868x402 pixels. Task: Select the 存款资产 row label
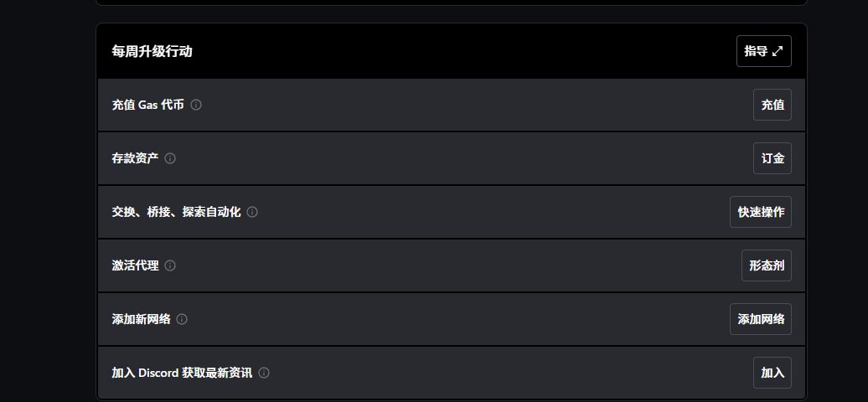click(x=135, y=158)
